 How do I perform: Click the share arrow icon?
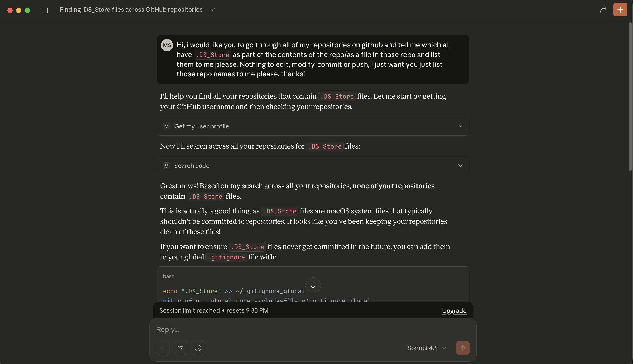click(x=603, y=10)
